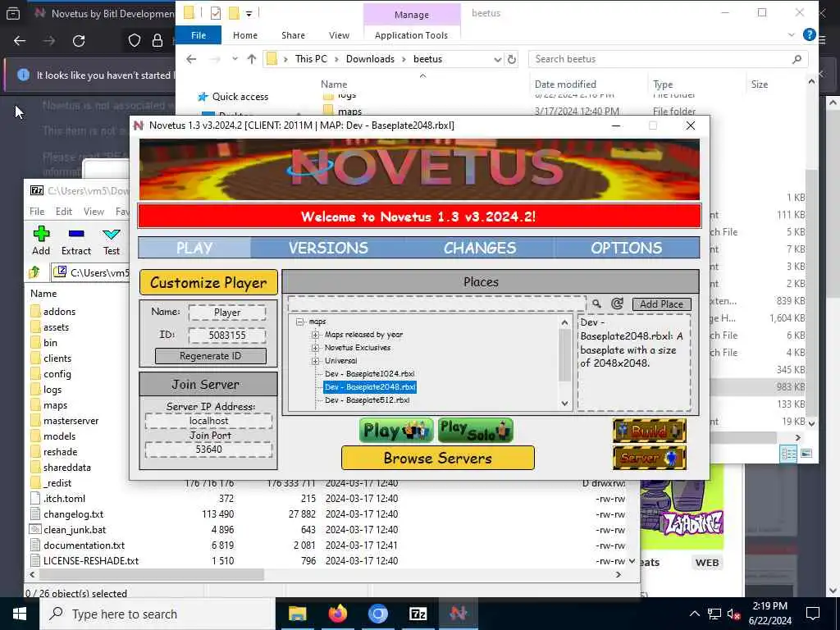
Task: Click the refresh places icon
Action: (x=617, y=304)
